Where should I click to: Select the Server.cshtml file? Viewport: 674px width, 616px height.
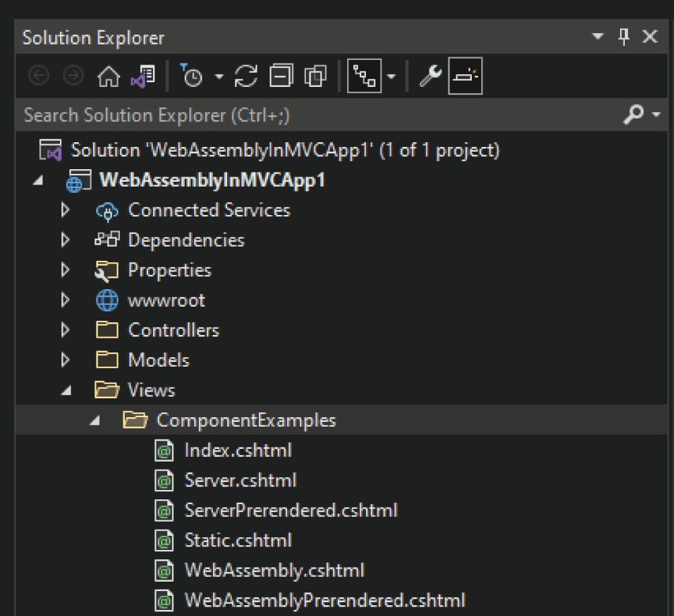click(x=241, y=480)
